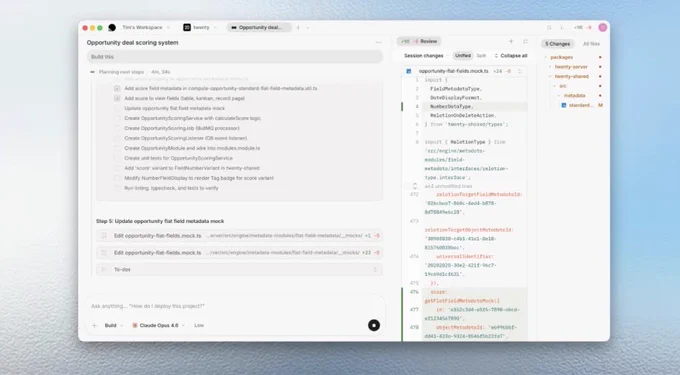The height and width of the screenshot is (375, 680).
Task: Select Unified diff view
Action: (x=462, y=55)
